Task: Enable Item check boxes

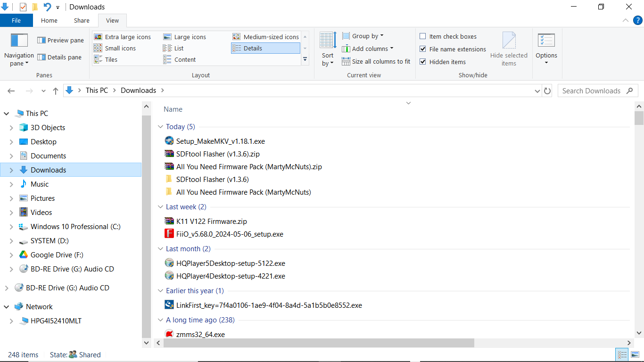Action: coord(423,36)
